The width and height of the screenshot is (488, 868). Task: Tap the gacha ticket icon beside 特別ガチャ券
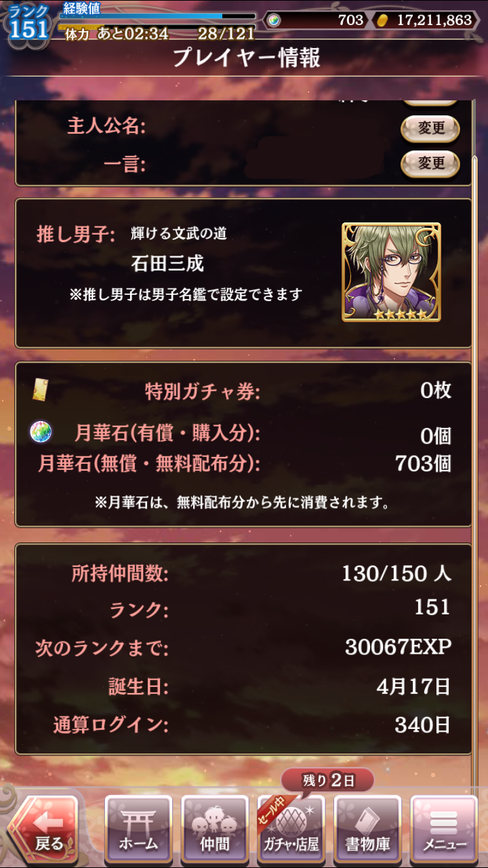[x=40, y=391]
